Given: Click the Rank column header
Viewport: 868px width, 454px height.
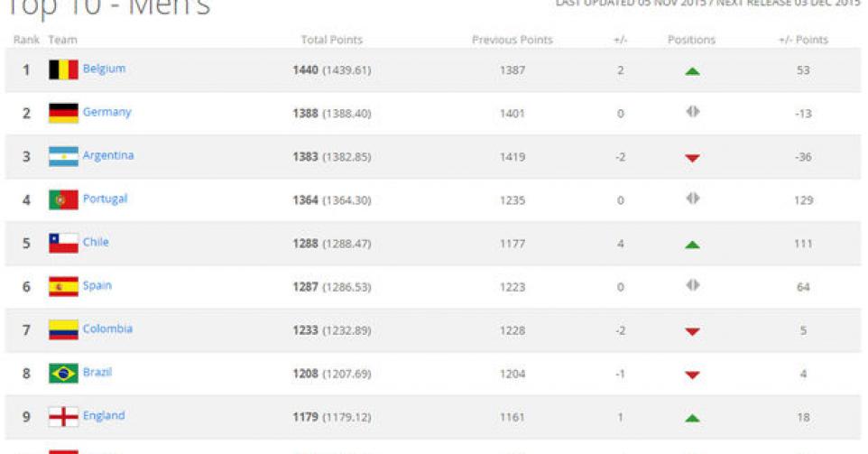Looking at the screenshot, I should [x=26, y=40].
